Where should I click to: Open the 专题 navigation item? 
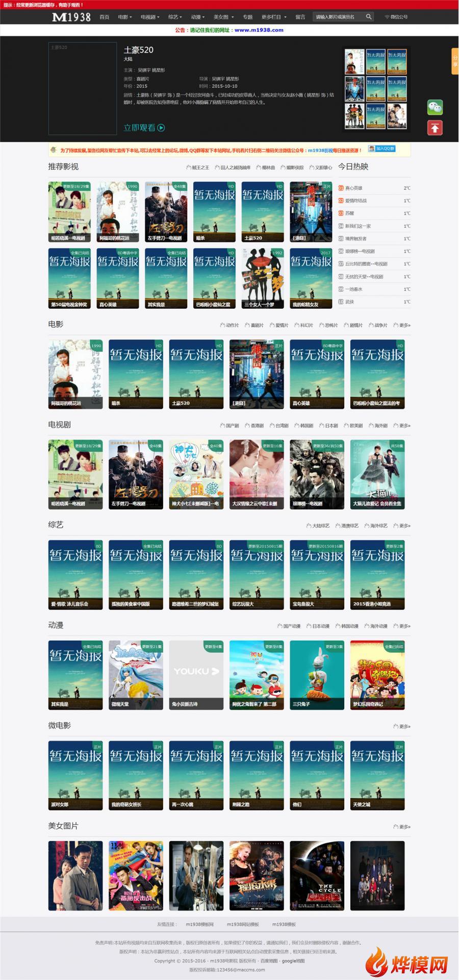tap(248, 17)
